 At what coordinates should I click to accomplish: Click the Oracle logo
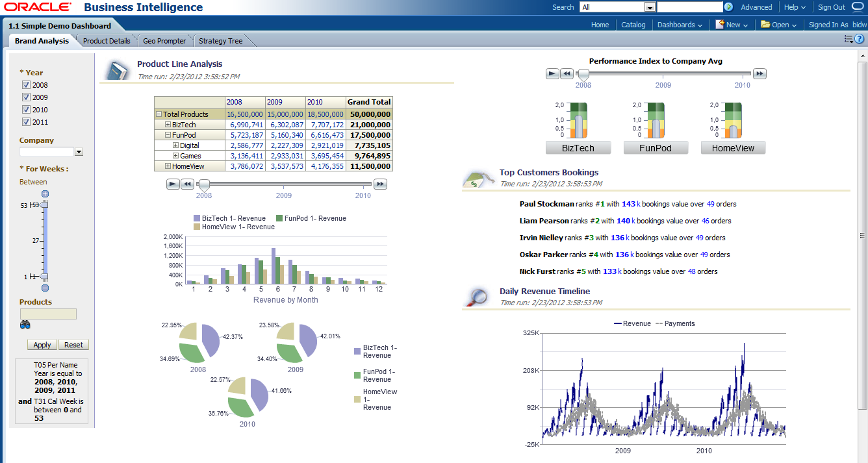36,7
